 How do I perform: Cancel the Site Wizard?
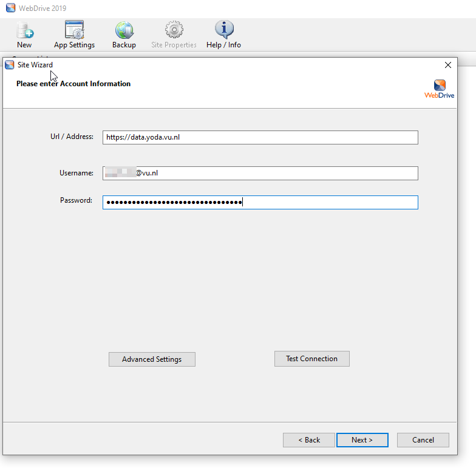point(423,440)
